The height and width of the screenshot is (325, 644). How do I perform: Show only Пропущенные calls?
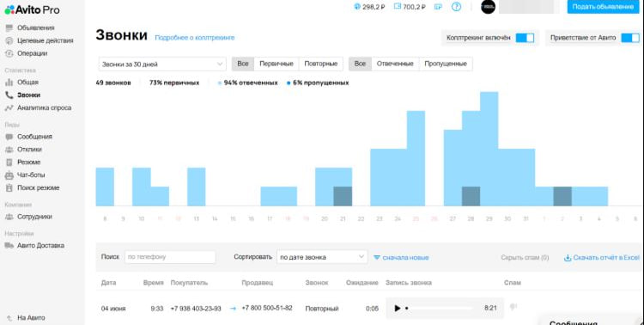(x=446, y=64)
